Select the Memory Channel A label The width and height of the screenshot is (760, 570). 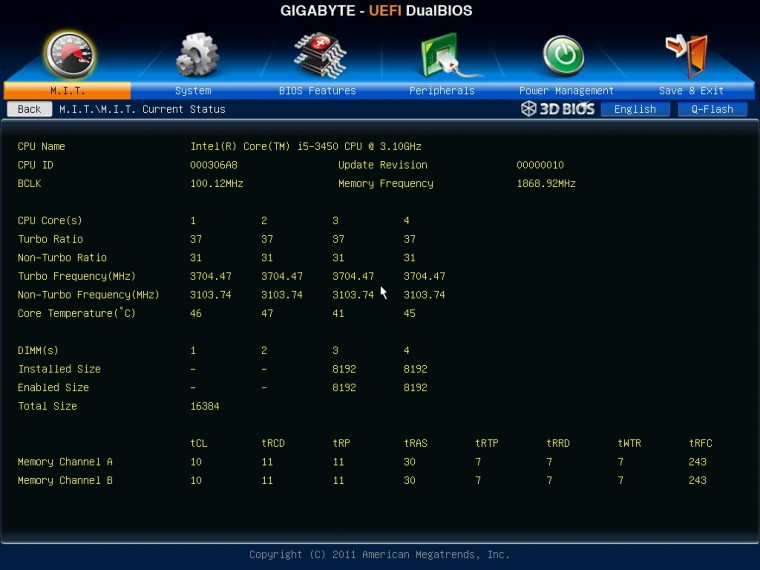click(65, 462)
